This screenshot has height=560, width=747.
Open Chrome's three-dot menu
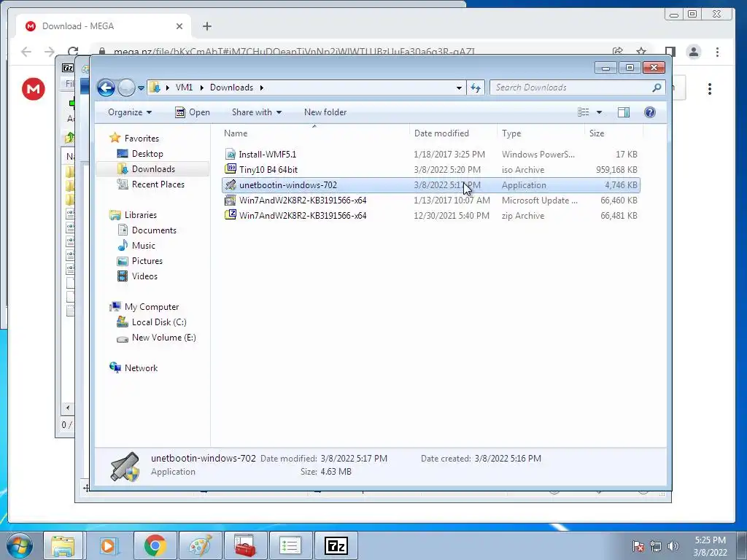pos(718,52)
